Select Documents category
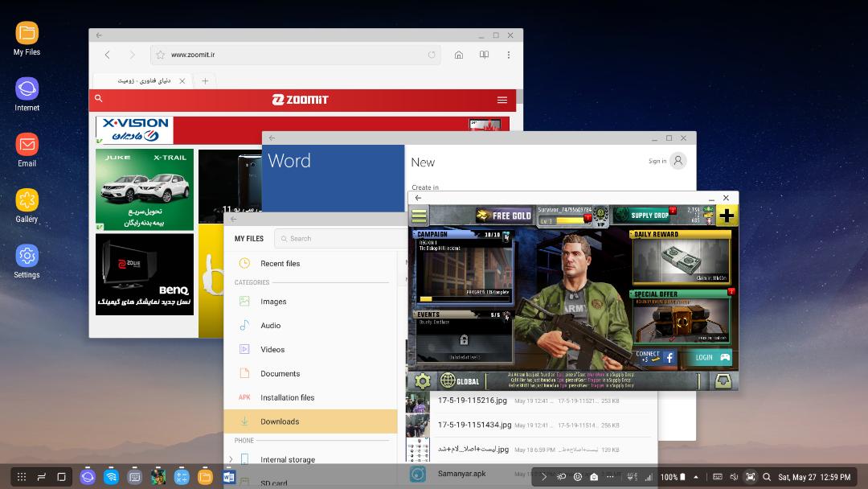This screenshot has height=489, width=868. [x=310, y=373]
